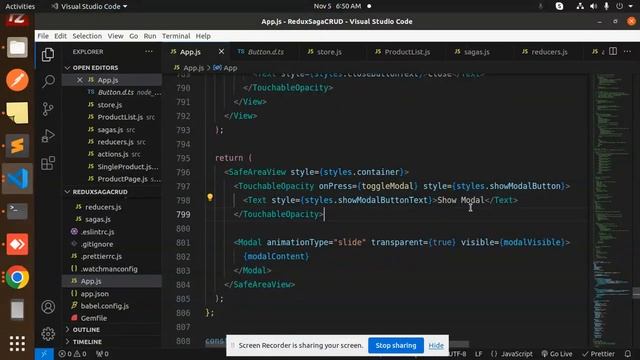Open Google Chrome from the dock
The height and width of the screenshot is (360, 640).
pos(17,277)
